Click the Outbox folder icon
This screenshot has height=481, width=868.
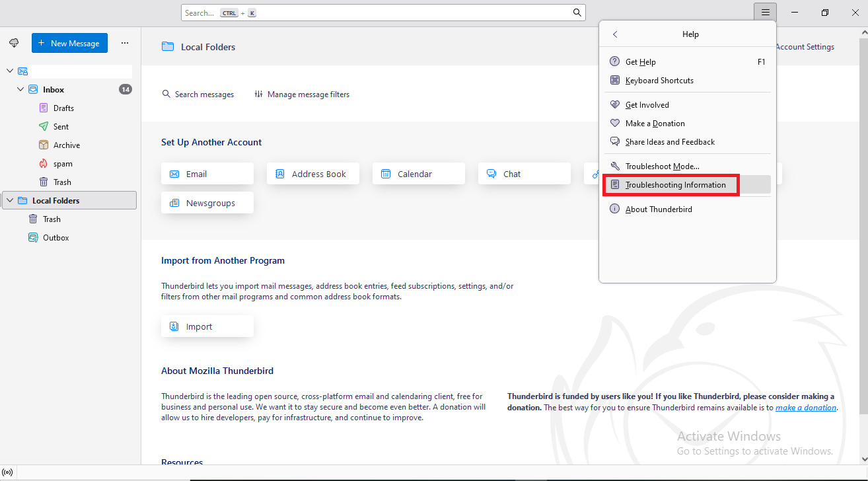click(33, 238)
